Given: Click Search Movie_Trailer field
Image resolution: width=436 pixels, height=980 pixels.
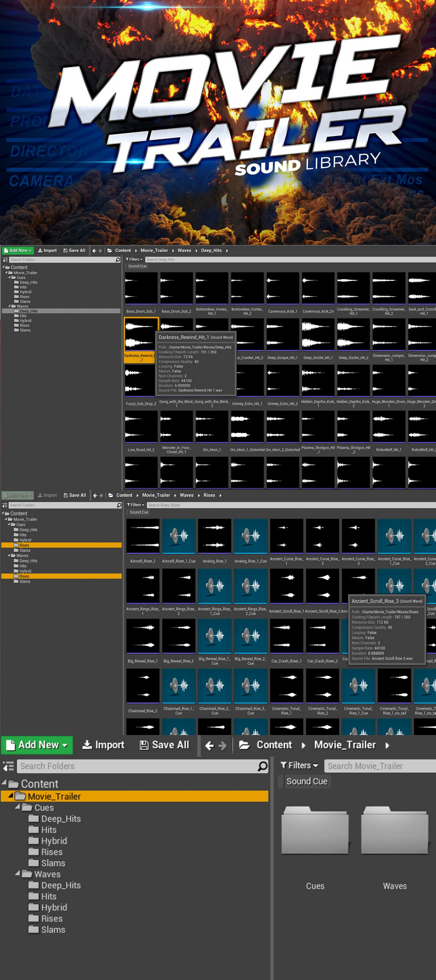Looking at the screenshot, I should click(x=380, y=766).
